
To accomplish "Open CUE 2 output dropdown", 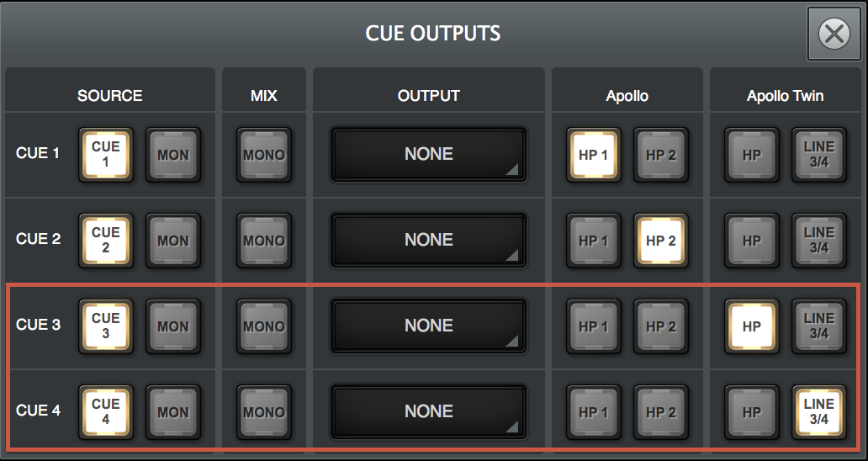I will (x=429, y=241).
